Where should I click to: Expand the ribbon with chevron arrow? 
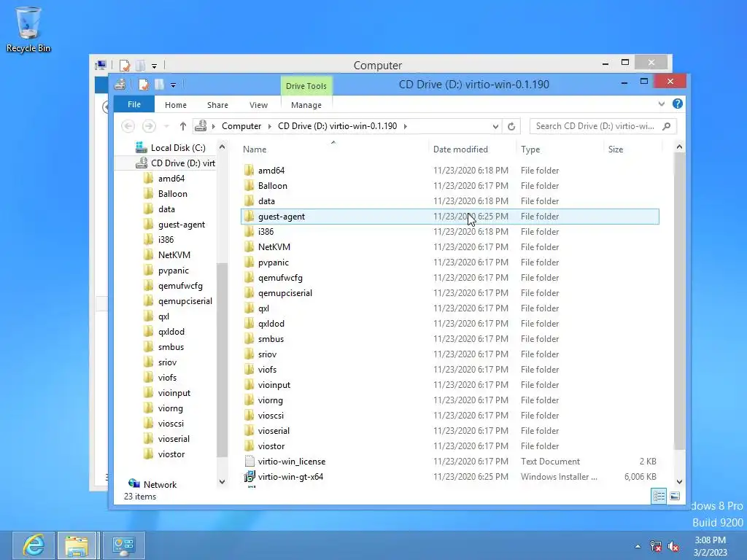tap(661, 104)
